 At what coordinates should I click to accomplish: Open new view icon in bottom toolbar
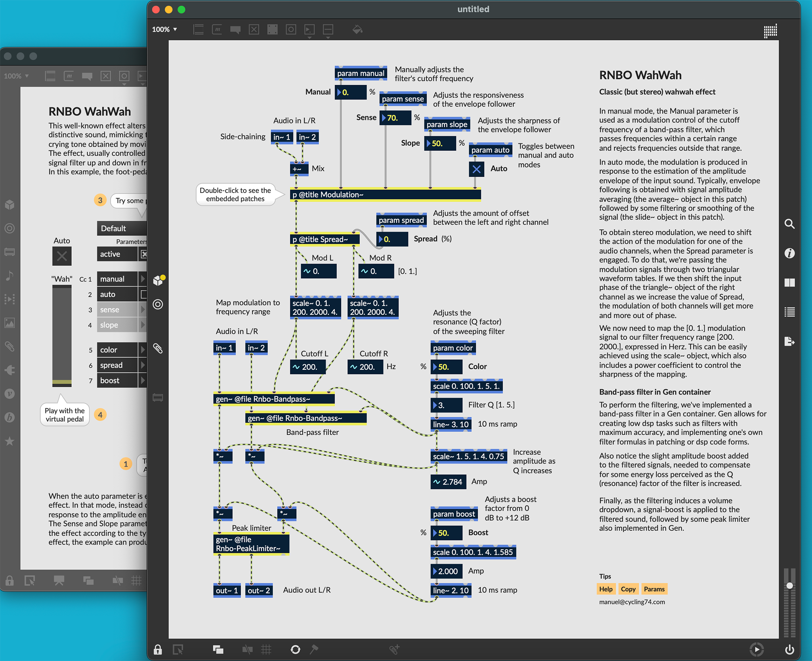[x=218, y=650]
